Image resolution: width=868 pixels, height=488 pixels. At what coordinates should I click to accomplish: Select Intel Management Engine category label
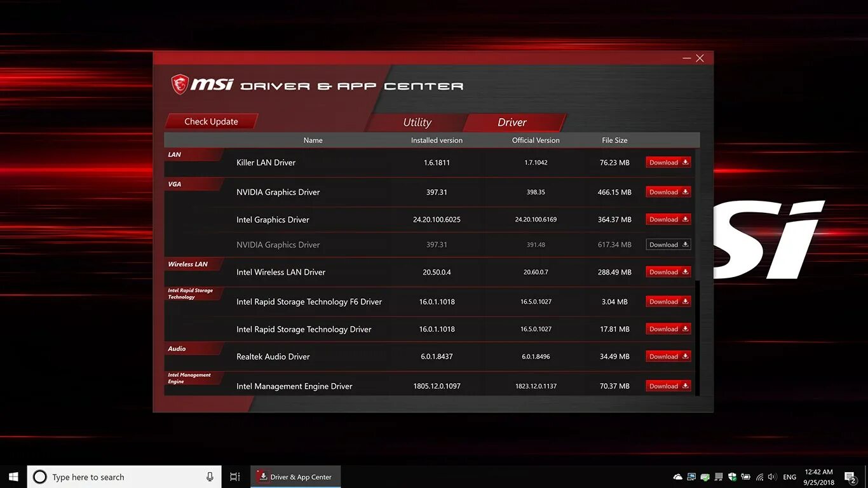pos(189,378)
